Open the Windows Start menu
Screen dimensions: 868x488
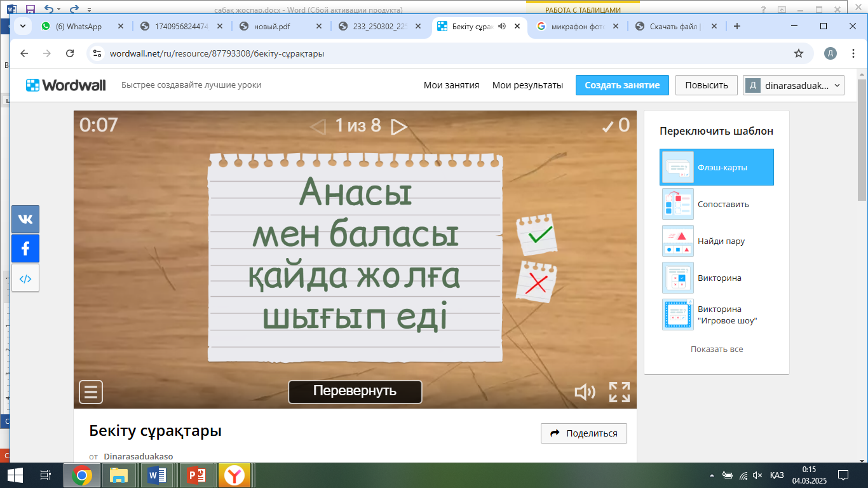click(x=15, y=475)
